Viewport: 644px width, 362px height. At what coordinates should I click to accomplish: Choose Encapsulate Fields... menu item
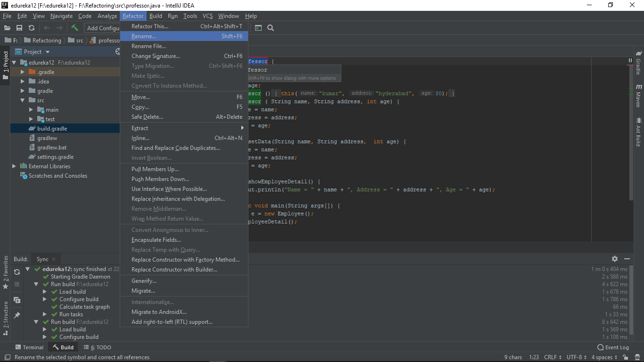click(184, 240)
